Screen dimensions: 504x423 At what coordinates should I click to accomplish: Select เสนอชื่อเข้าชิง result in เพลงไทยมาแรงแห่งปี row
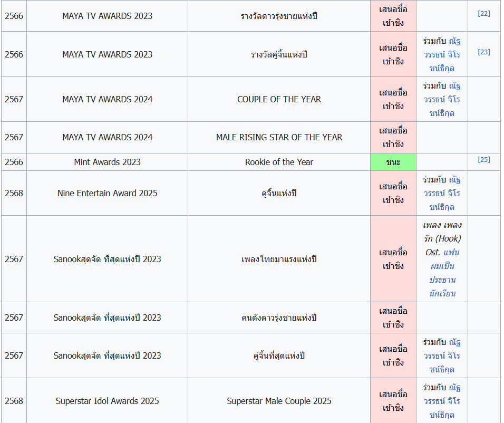[x=393, y=259]
